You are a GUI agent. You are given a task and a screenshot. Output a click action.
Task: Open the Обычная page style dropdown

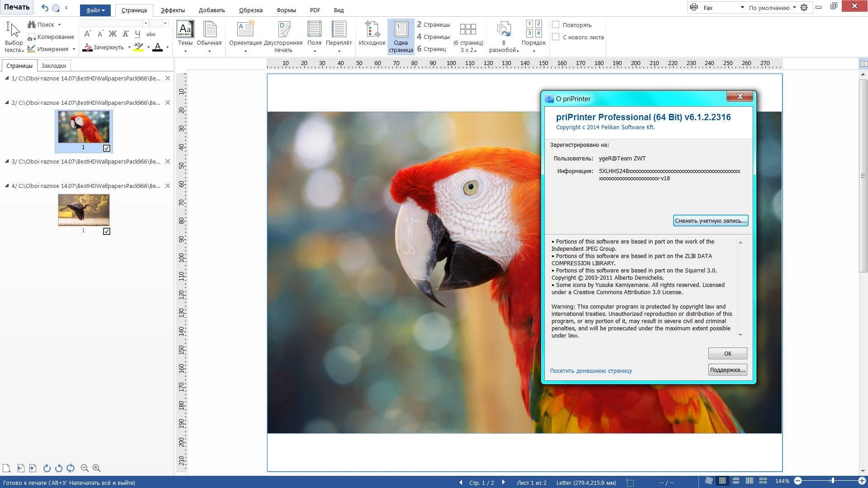coord(209,37)
